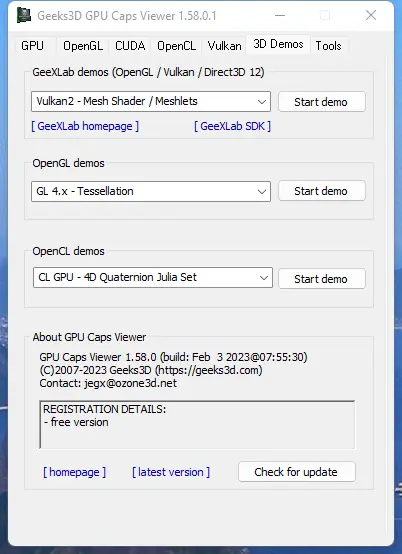Viewport: 402px width, 554px height.
Task: Minimize the GPU Caps Viewer window
Action: click(280, 16)
